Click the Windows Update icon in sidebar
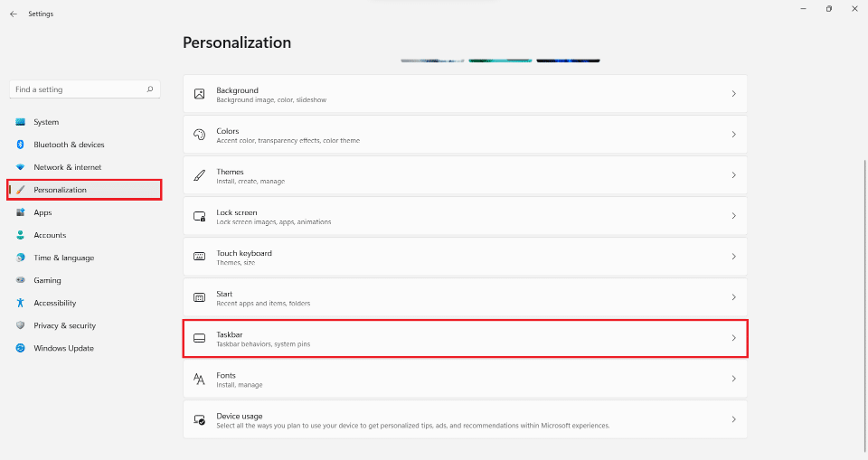Image resolution: width=868 pixels, height=460 pixels. 20,348
